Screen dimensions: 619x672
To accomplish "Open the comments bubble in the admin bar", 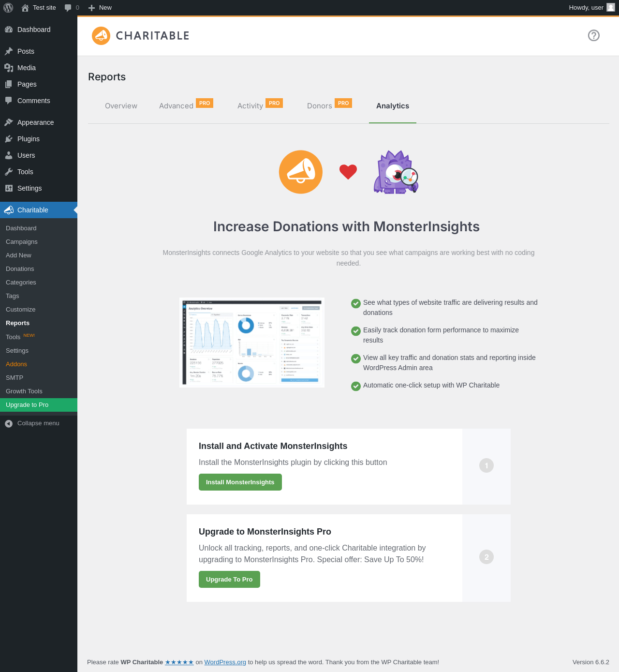I will click(68, 8).
